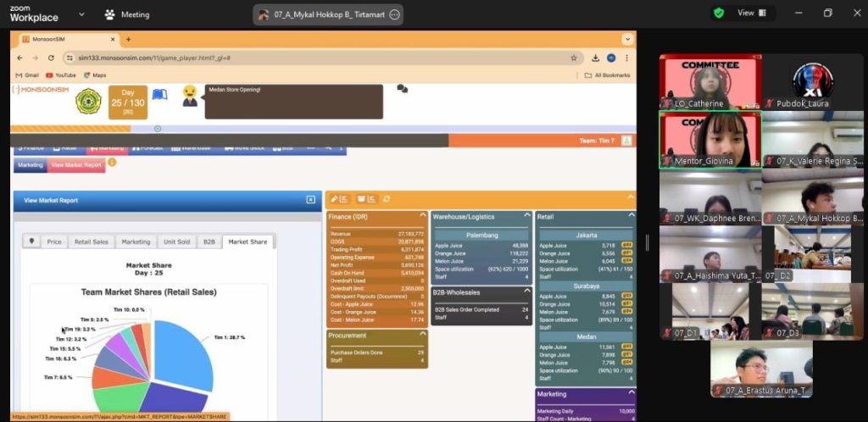868x422 pixels.
Task: Click the refresh icon on dashboard toolbar
Action: point(387,198)
